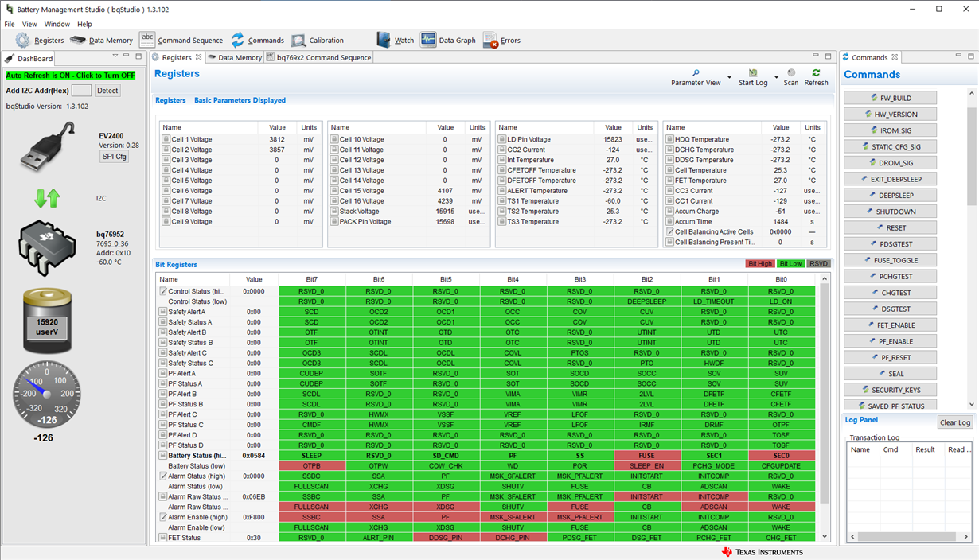Open the Window menu
The image size is (979, 560).
(x=57, y=25)
